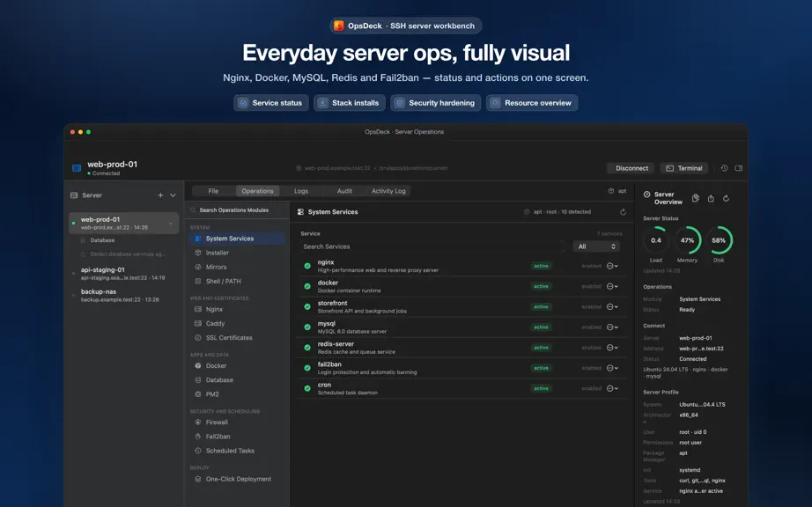Click the Resource overview feature pill
The width and height of the screenshot is (812, 507).
tap(532, 103)
